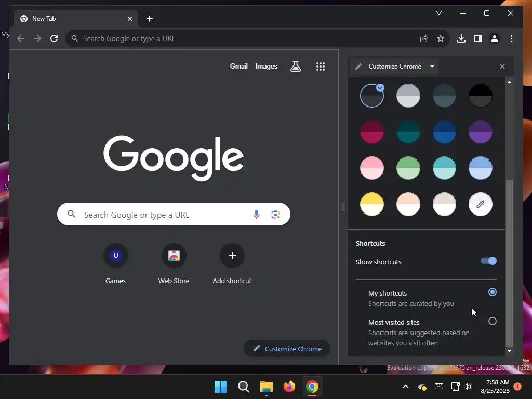Click the Customize Chrome button at bottom
The image size is (532, 399).
[287, 349]
